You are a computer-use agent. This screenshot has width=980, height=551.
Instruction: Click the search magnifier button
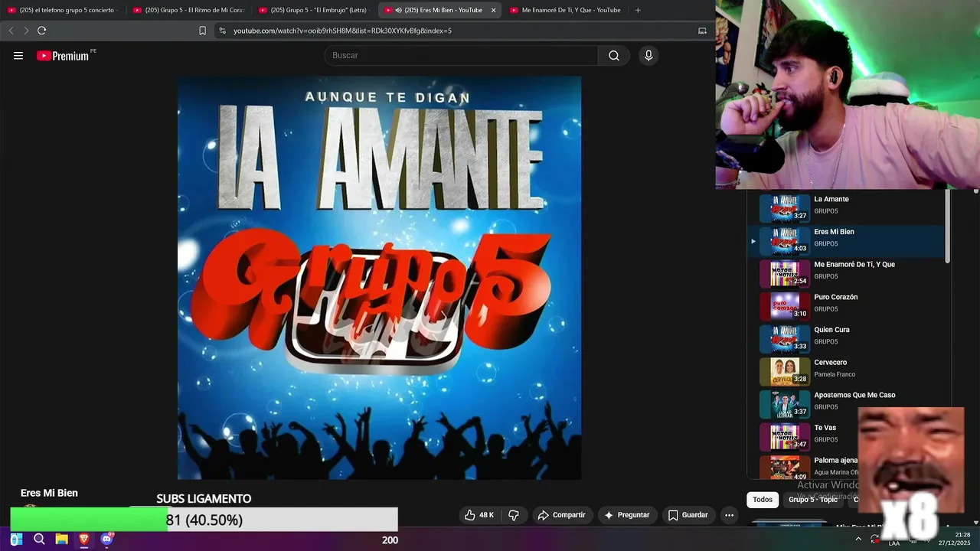(x=614, y=56)
